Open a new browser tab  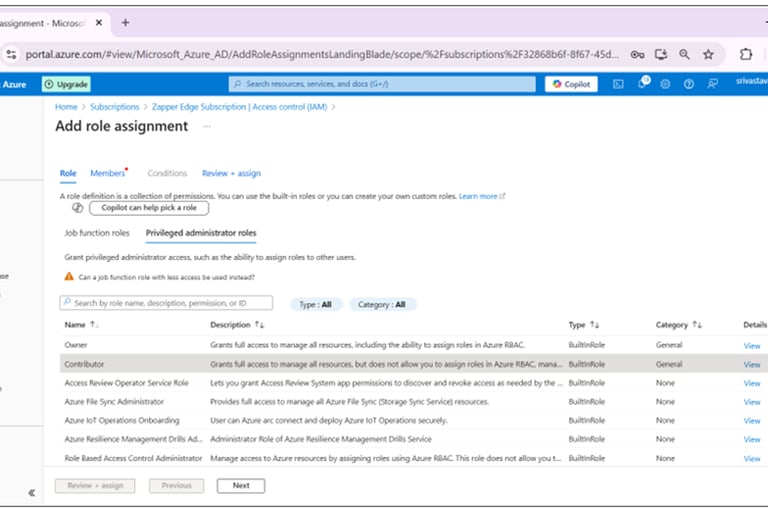(x=125, y=23)
